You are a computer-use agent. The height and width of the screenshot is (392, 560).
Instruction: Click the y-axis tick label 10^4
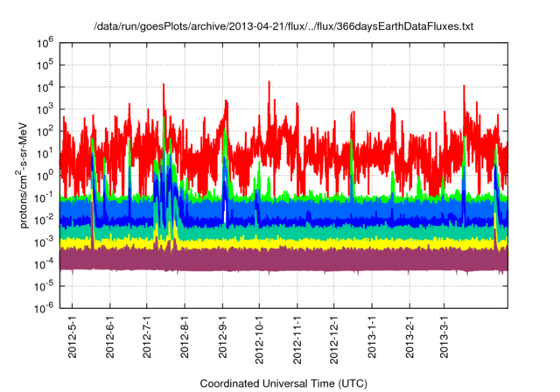pyautogui.click(x=45, y=87)
